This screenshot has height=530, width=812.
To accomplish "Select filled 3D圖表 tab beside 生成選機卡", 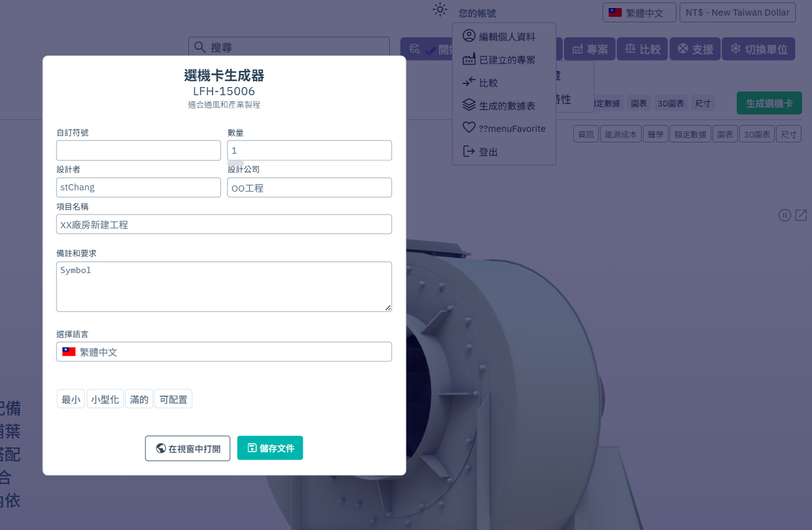I will pos(671,103).
